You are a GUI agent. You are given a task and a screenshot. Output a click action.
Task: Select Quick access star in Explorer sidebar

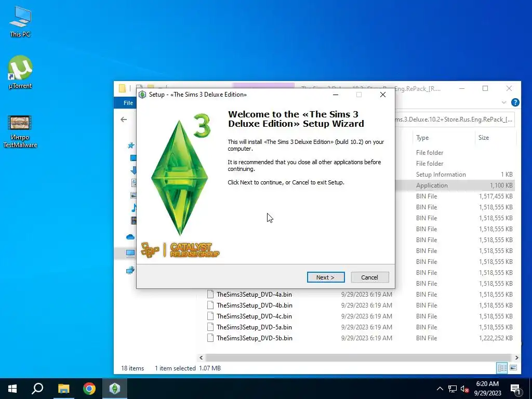[x=131, y=145]
